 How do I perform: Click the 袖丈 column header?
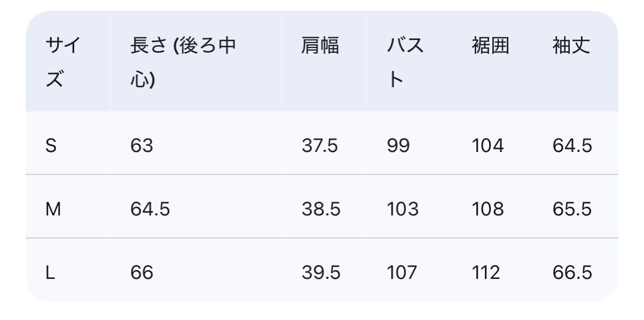pyautogui.click(x=571, y=46)
